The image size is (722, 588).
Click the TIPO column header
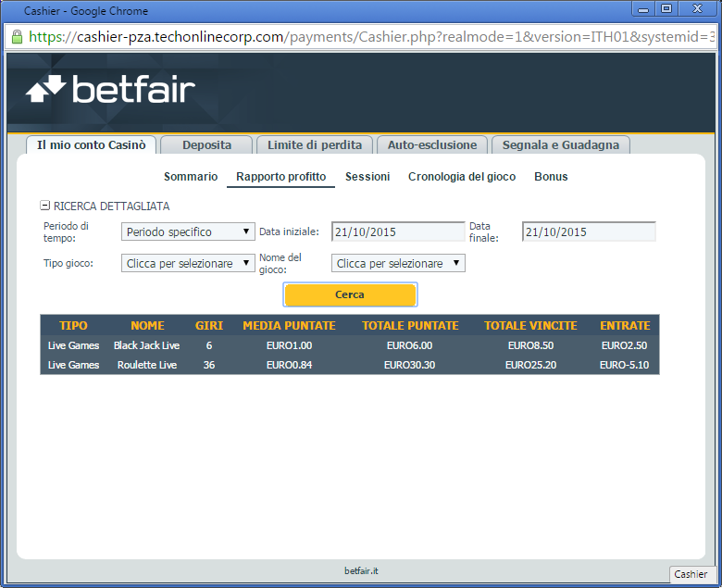click(x=73, y=326)
